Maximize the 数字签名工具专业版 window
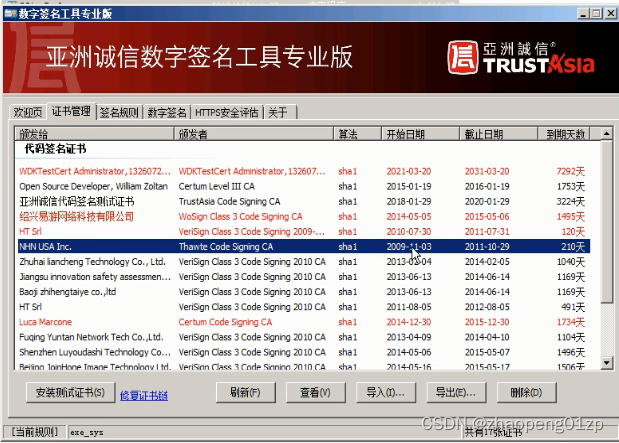 coord(596,14)
